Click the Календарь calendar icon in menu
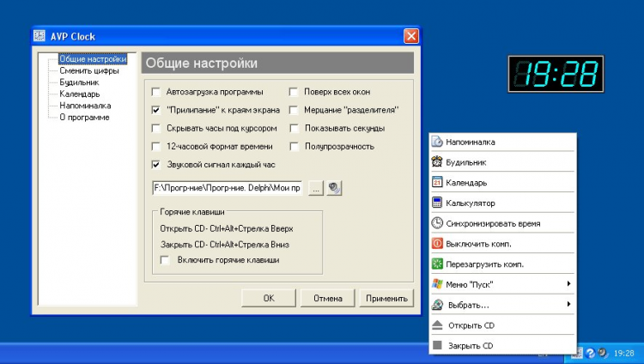The width and height of the screenshot is (644, 364). click(x=437, y=182)
